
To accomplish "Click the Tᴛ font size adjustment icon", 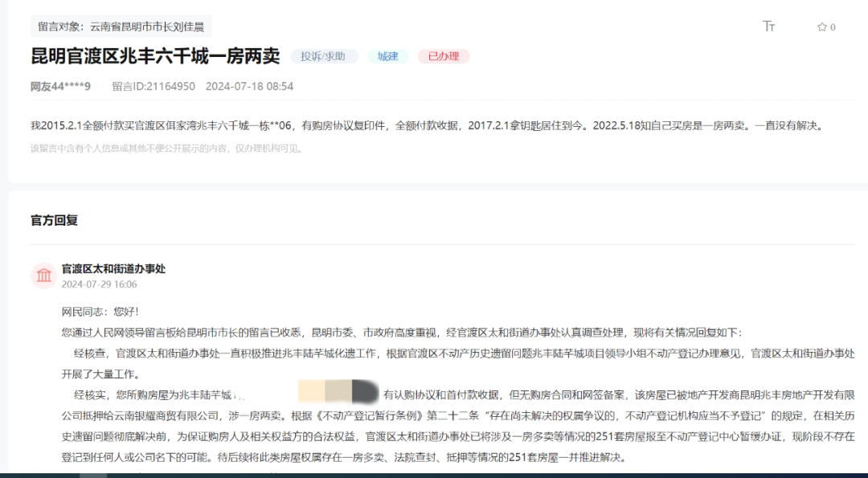I will click(x=769, y=26).
